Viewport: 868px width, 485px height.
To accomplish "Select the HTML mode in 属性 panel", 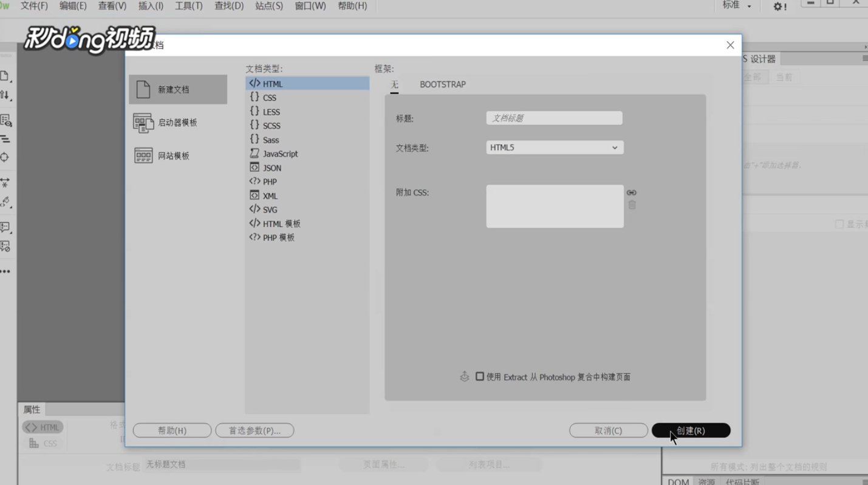I will [43, 427].
